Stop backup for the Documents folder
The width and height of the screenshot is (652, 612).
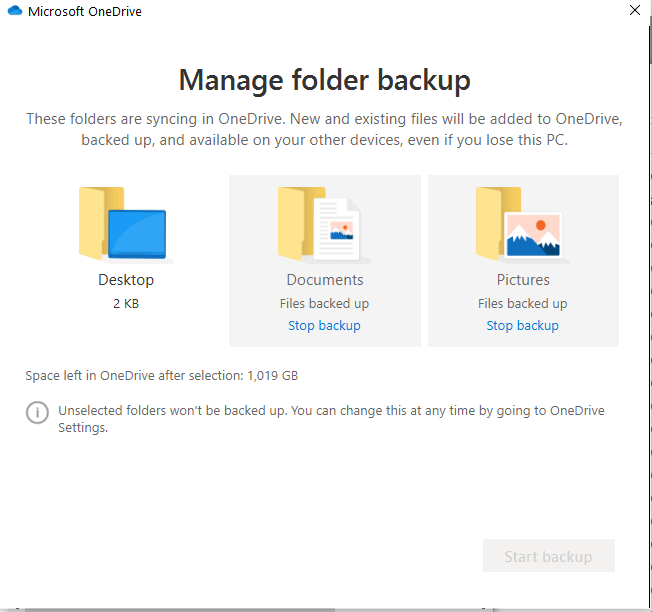point(324,326)
